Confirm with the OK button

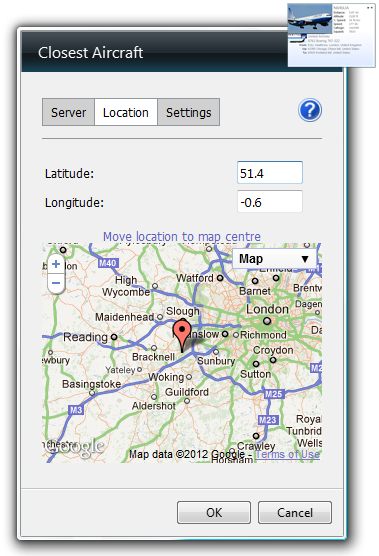tap(214, 512)
